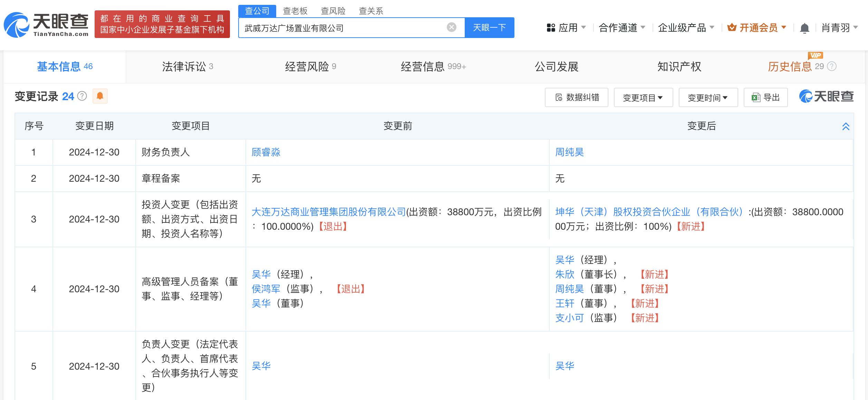Click the TianYanCha logo at top left
Screen dimensions: 868x400
[x=46, y=25]
